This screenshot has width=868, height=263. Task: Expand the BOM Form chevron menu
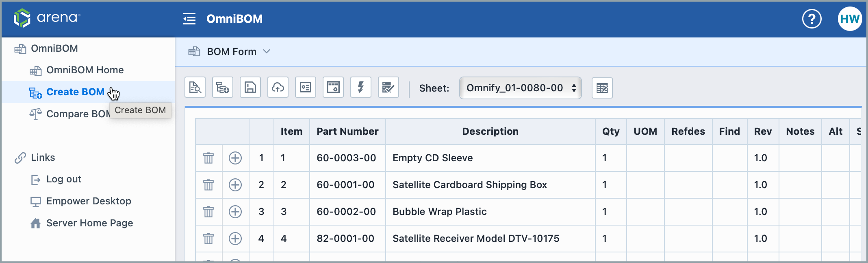click(267, 51)
